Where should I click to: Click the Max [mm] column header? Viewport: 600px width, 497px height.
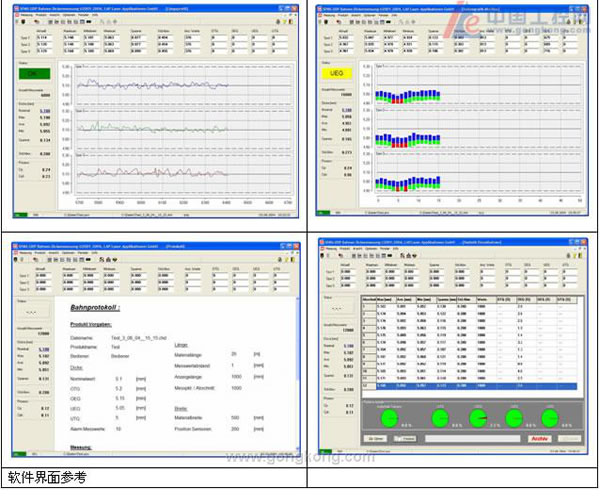pyautogui.click(x=386, y=300)
